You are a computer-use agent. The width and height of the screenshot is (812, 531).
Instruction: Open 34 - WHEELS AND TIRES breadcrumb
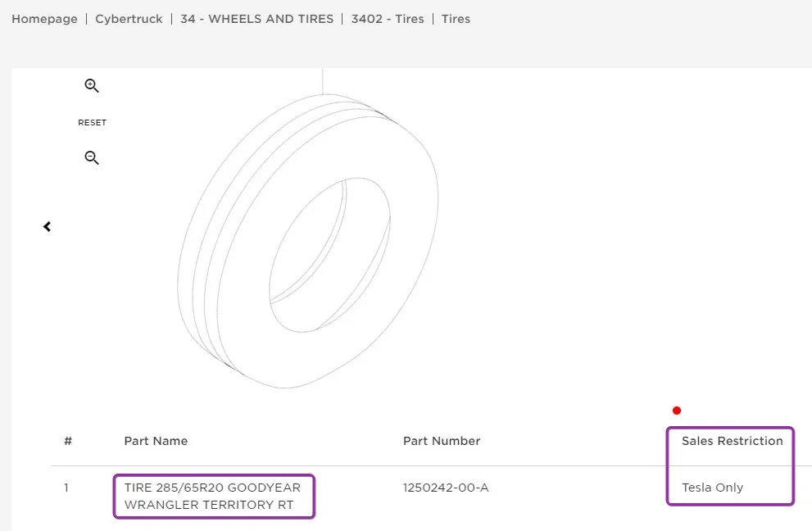(x=256, y=19)
